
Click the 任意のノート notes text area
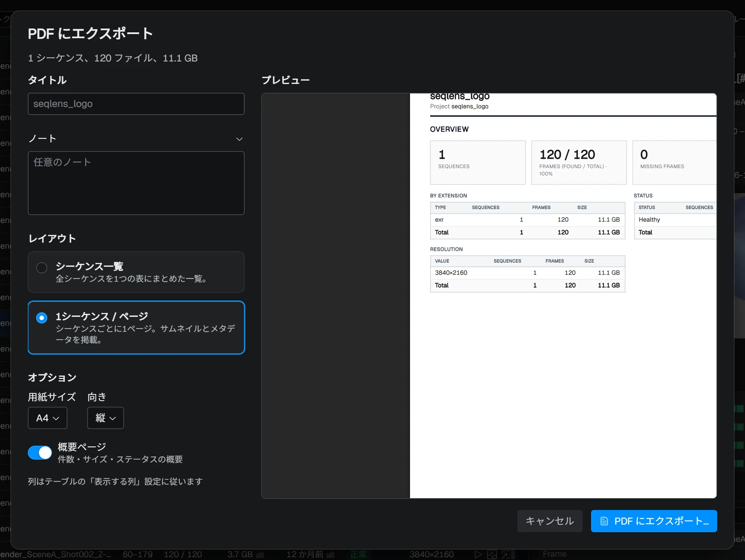pos(136,183)
